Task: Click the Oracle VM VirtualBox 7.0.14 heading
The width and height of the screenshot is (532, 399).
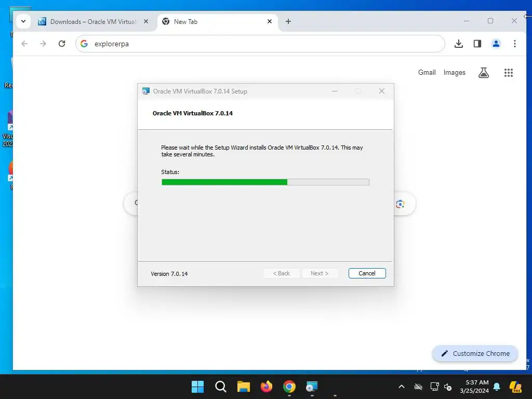Action: 192,113
